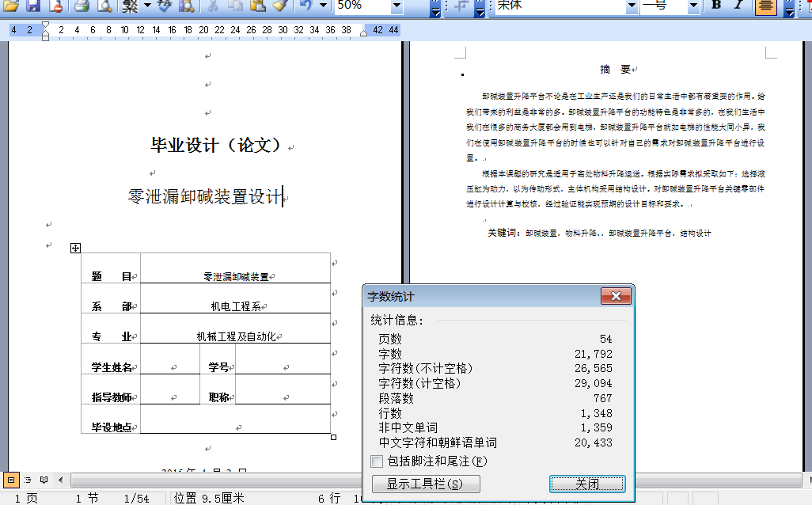Screen dimensions: 812x505
Task: Click the 关键词 line on second page
Action: pyautogui.click(x=599, y=233)
